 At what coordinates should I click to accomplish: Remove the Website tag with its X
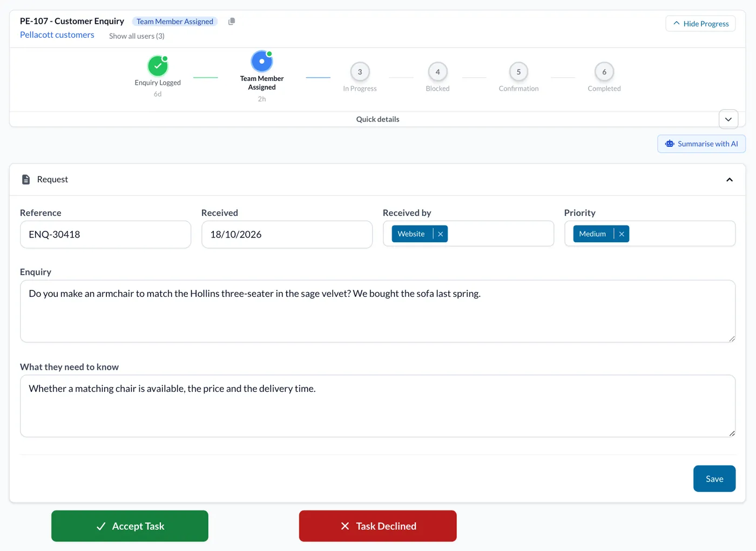point(441,234)
